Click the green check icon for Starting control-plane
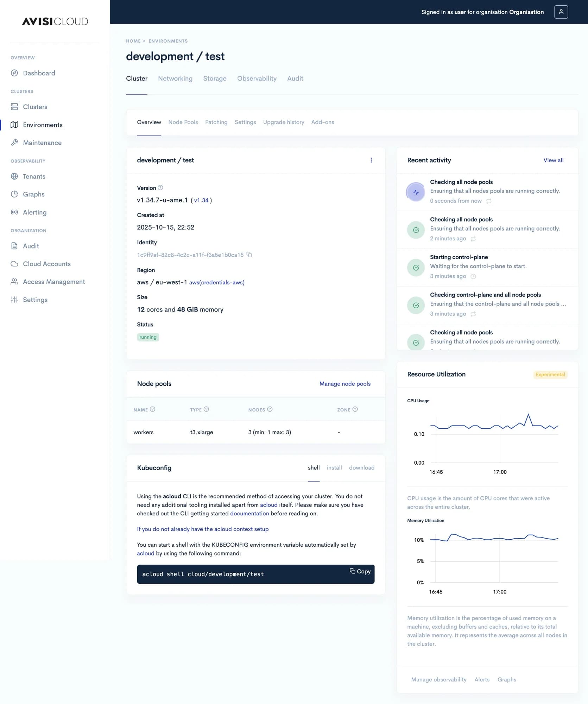Screen dimensions: 588x704 (x=416, y=268)
